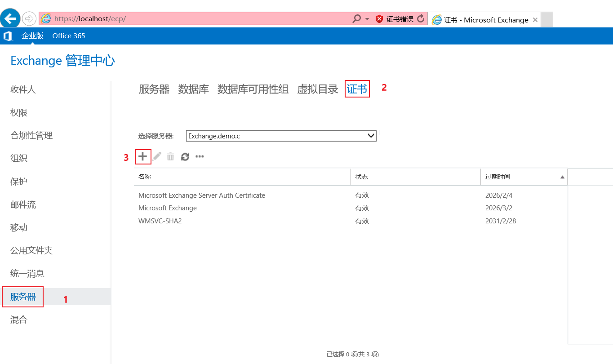Open 权限 in the left navigation
613x364 pixels.
19,112
